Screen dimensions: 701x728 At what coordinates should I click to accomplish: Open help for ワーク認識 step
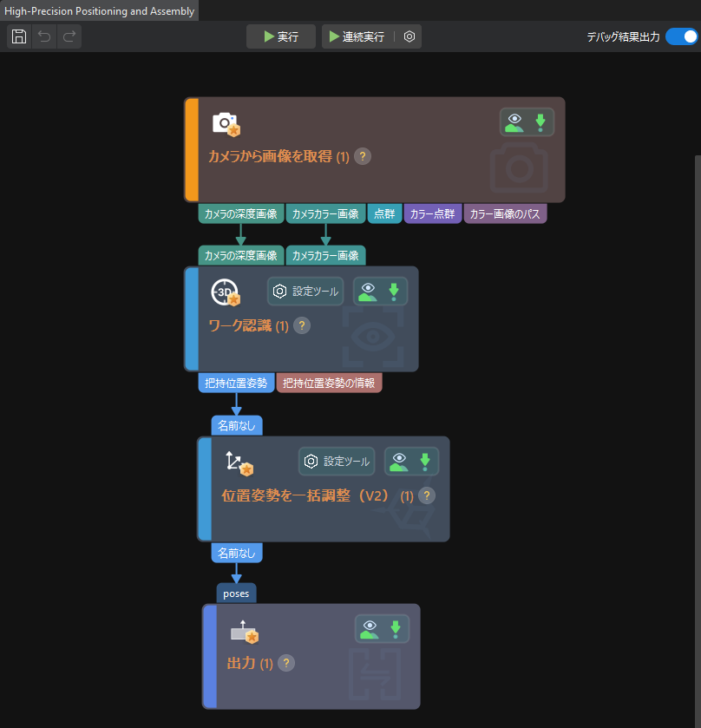[302, 325]
